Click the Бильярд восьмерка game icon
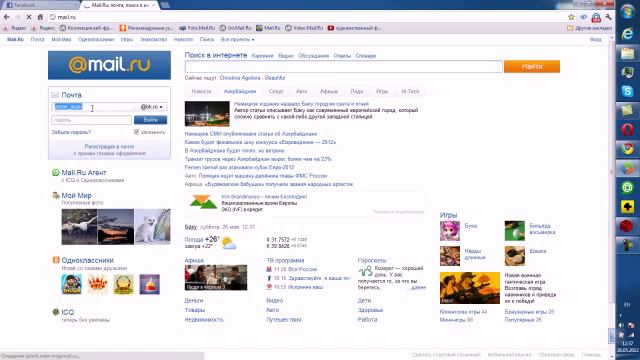This screenshot has height=360, width=640. 515,231
